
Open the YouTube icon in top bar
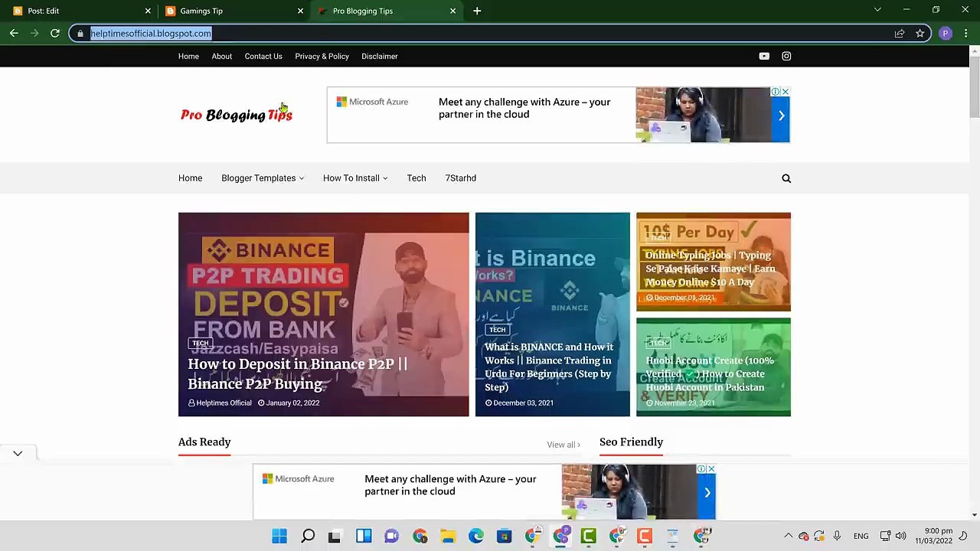point(764,56)
